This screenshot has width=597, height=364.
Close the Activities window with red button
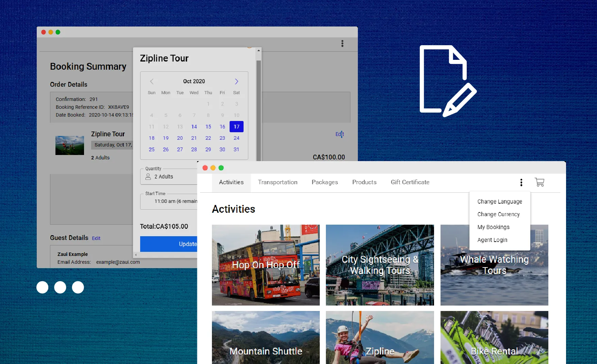click(x=205, y=168)
